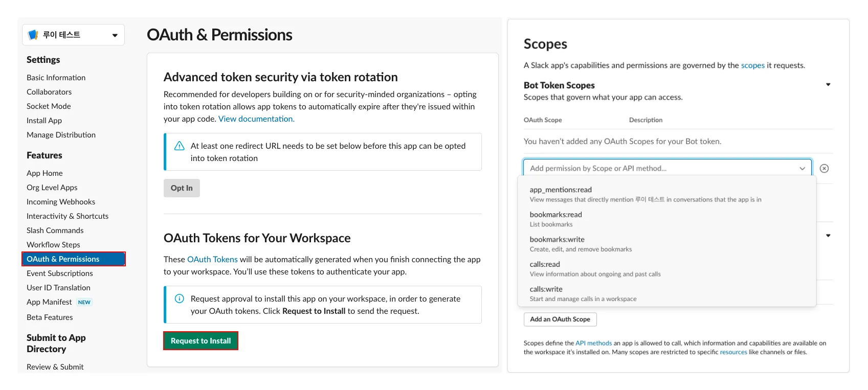Toggle the scope dropdown chevron

(803, 168)
